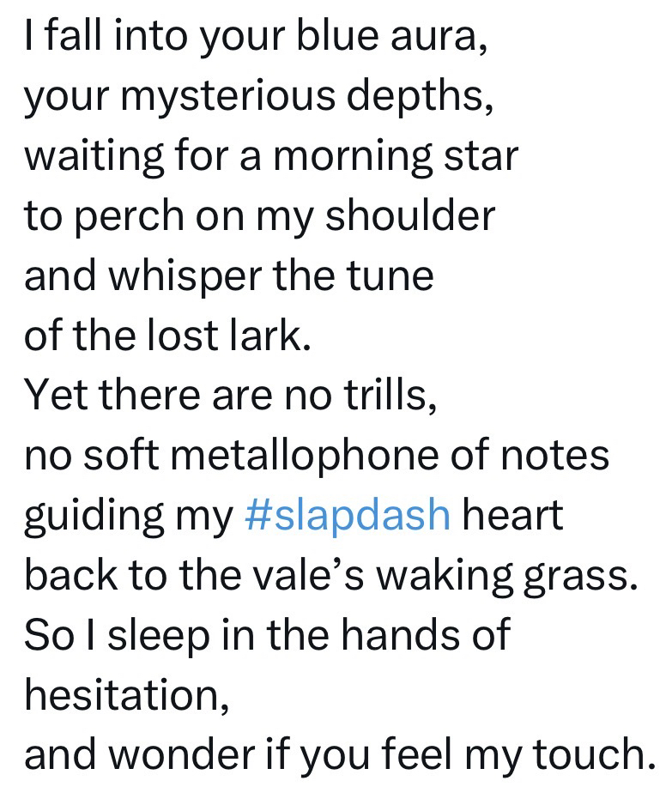Select the line "Yet there are no trills,"
The height and width of the screenshot is (805, 672).
(x=230, y=396)
